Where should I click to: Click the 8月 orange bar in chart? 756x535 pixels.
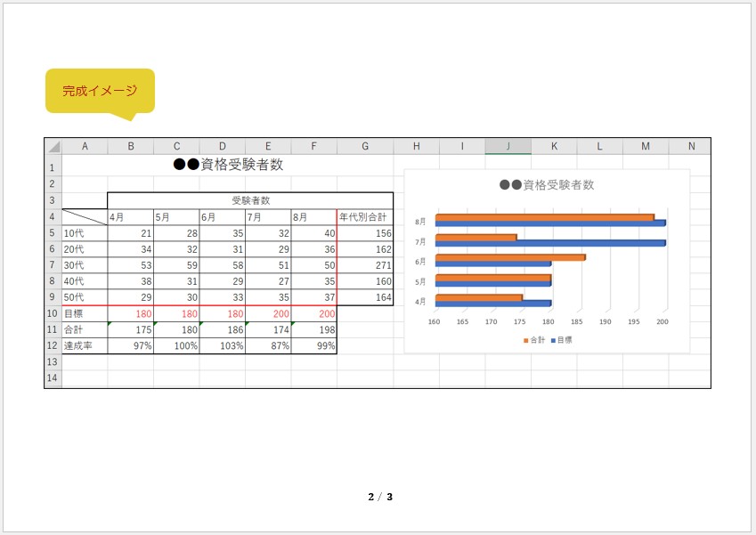click(544, 217)
